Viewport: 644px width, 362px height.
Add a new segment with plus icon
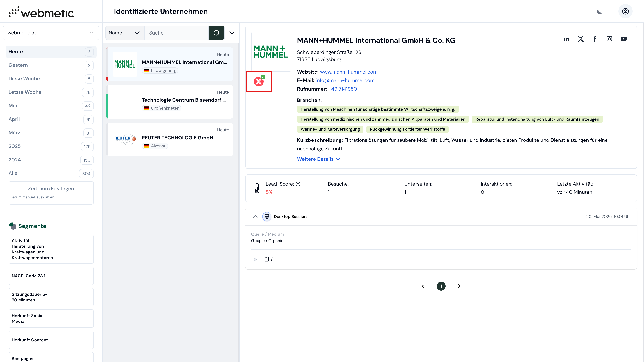pos(88,226)
